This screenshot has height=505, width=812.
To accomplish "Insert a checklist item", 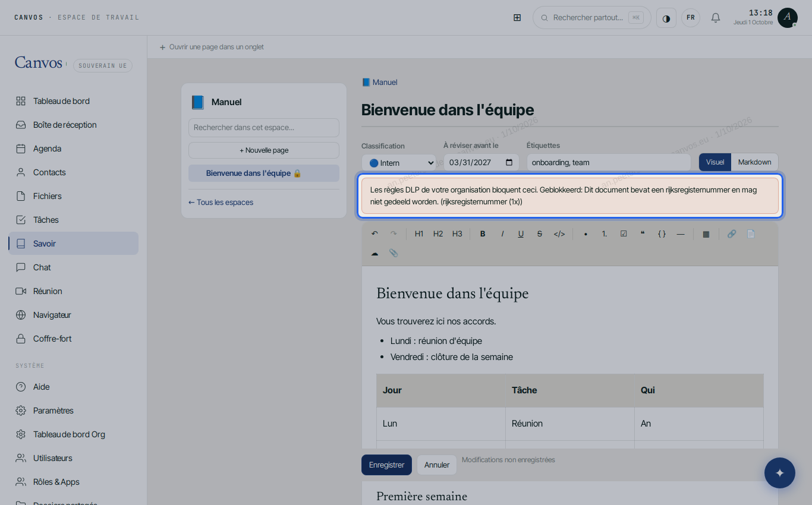I will coord(624,233).
